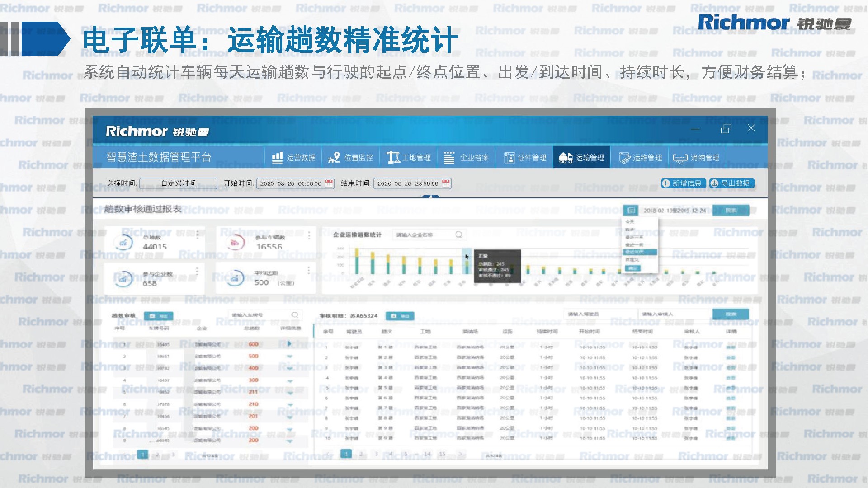This screenshot has height=488, width=868.
Task: Click the 运输管理 truck icon
Action: [x=566, y=157]
